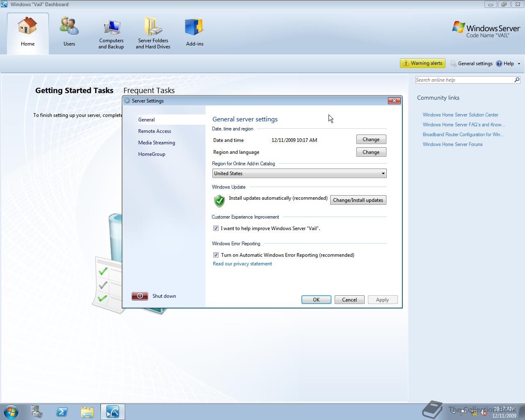Expand the Help dropdown arrow
The width and height of the screenshot is (525, 420).
pyautogui.click(x=519, y=64)
